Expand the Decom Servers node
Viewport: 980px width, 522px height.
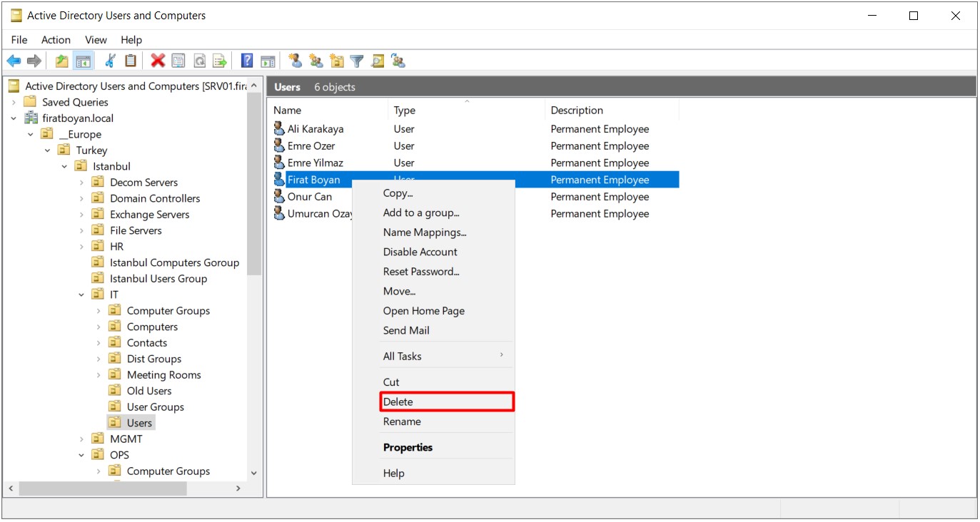81,183
